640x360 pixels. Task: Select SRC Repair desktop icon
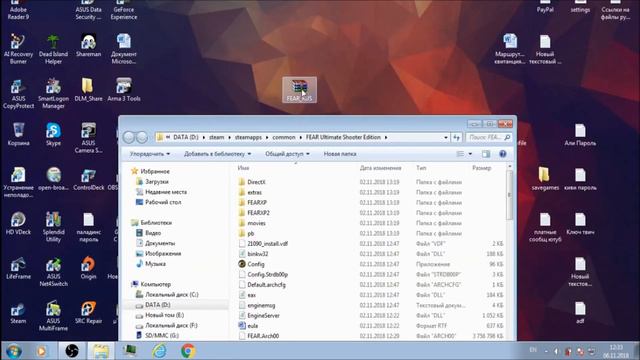[x=89, y=312]
